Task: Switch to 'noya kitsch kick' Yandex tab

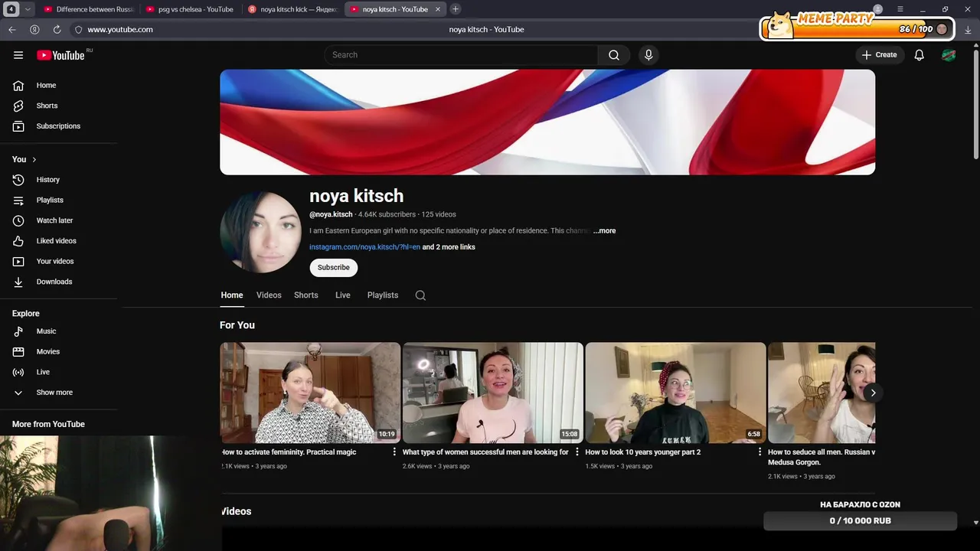Action: 292,9
